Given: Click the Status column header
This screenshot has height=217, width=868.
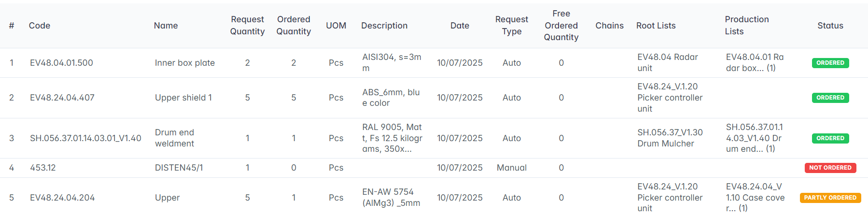Looking at the screenshot, I should [x=830, y=26].
